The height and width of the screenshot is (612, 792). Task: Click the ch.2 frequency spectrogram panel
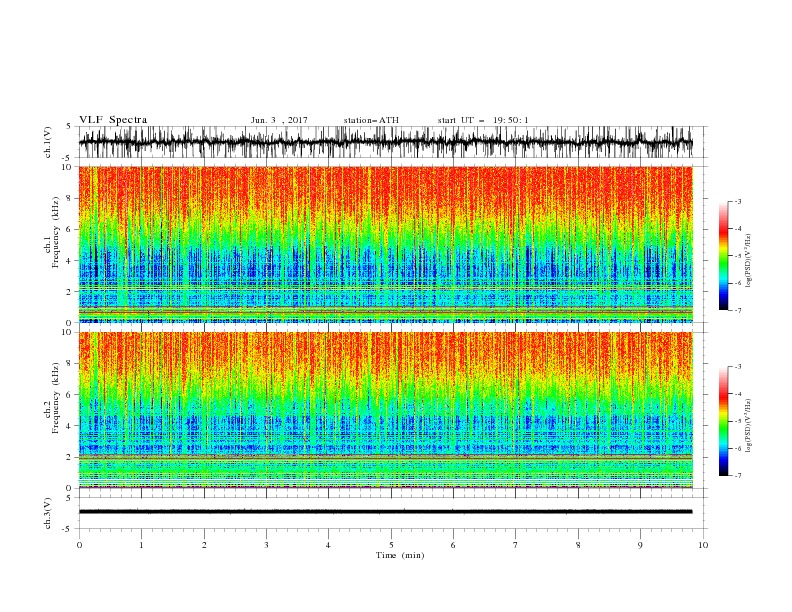385,410
